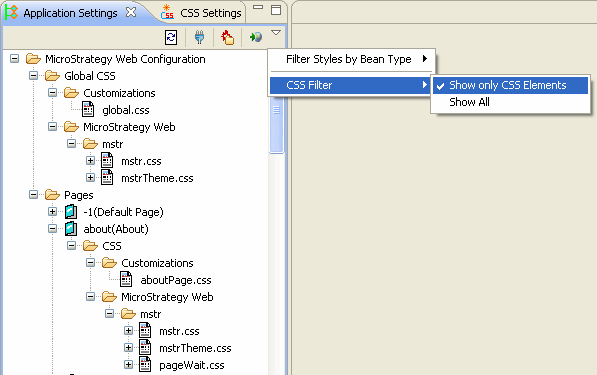The height and width of the screenshot is (375, 597).
Task: Expand the pageWait.css tree node
Action: pyautogui.click(x=128, y=364)
